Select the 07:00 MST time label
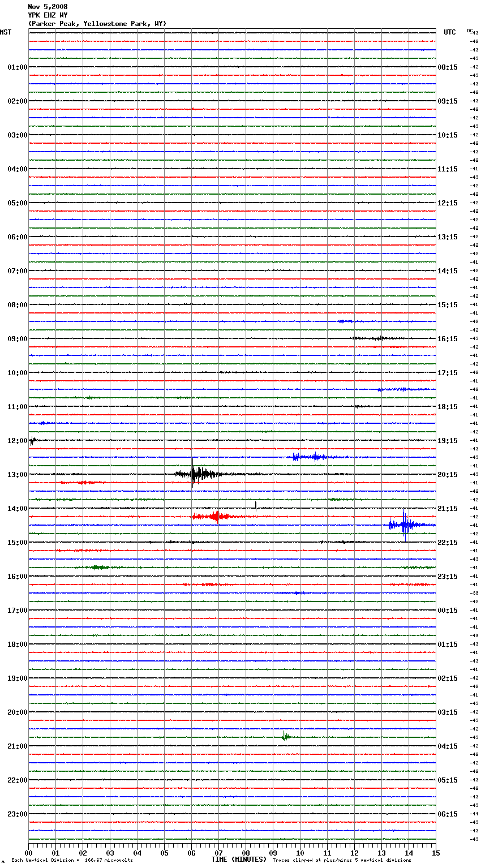The height and width of the screenshot is (868, 481). click(17, 271)
